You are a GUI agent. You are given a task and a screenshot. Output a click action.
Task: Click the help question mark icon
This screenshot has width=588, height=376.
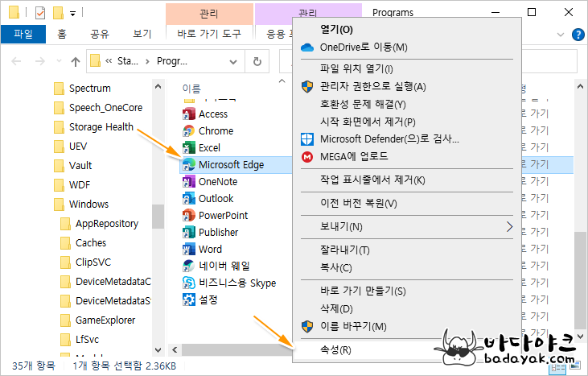point(578,35)
